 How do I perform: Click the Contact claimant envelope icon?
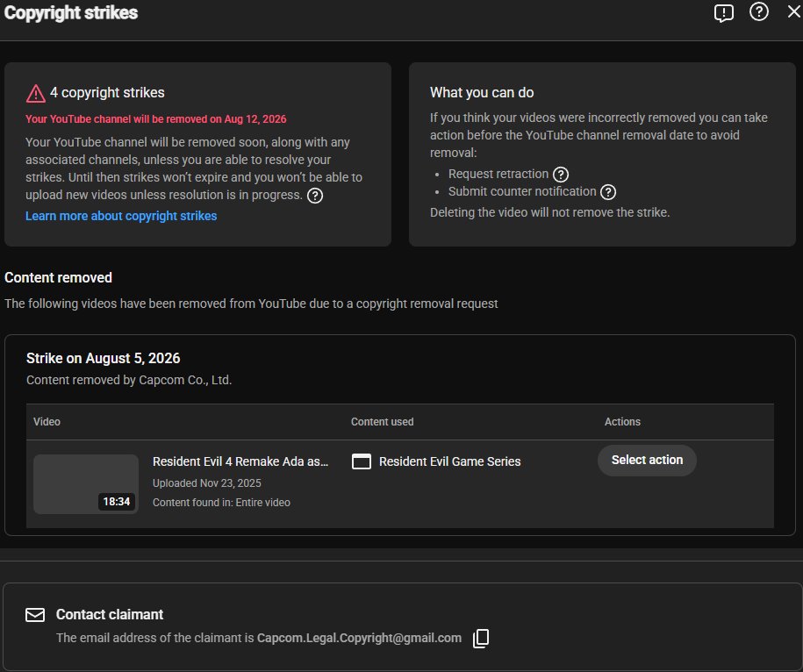(35, 615)
